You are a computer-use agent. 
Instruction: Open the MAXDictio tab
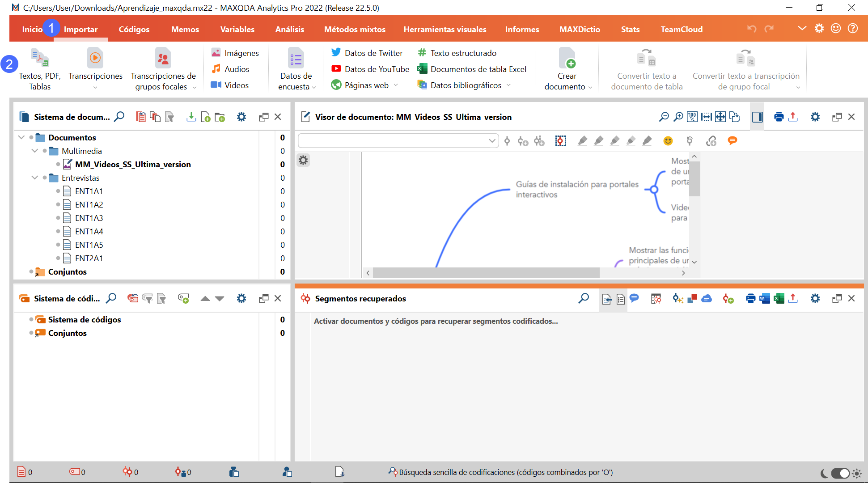pyautogui.click(x=580, y=30)
